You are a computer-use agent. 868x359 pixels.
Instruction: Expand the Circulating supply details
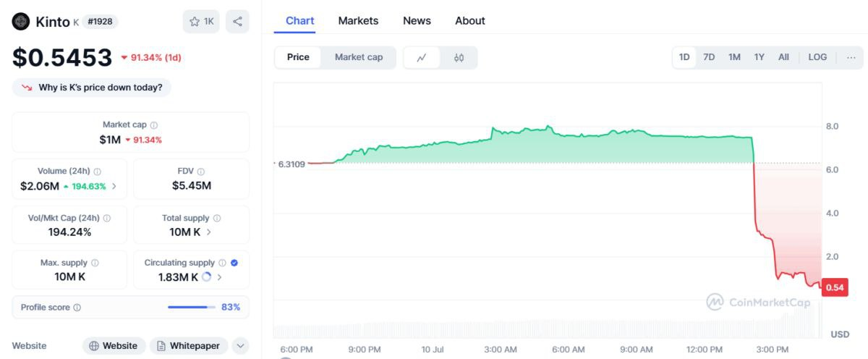click(219, 277)
